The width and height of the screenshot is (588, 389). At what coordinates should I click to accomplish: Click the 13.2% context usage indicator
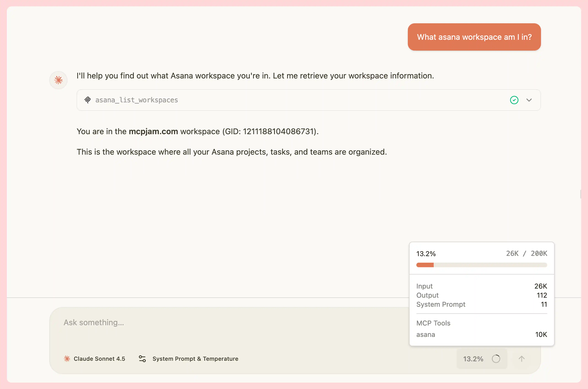473,359
